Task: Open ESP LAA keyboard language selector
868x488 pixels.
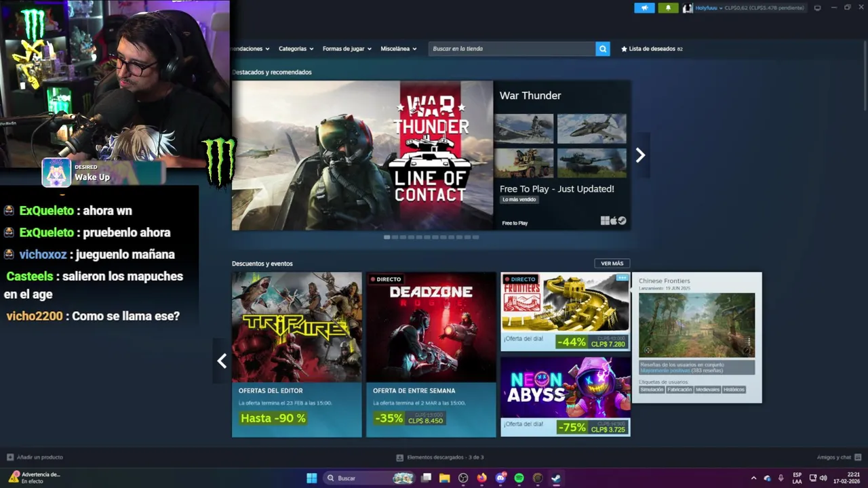Action: coord(797,478)
